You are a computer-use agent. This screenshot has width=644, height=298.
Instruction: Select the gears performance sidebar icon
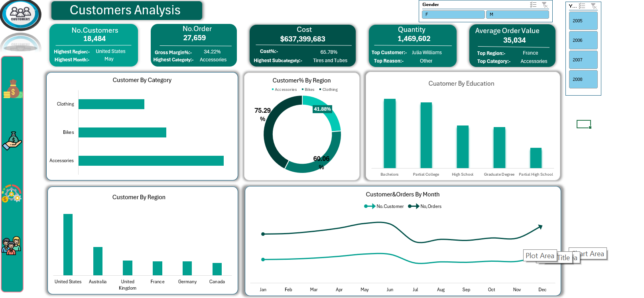pos(12,194)
